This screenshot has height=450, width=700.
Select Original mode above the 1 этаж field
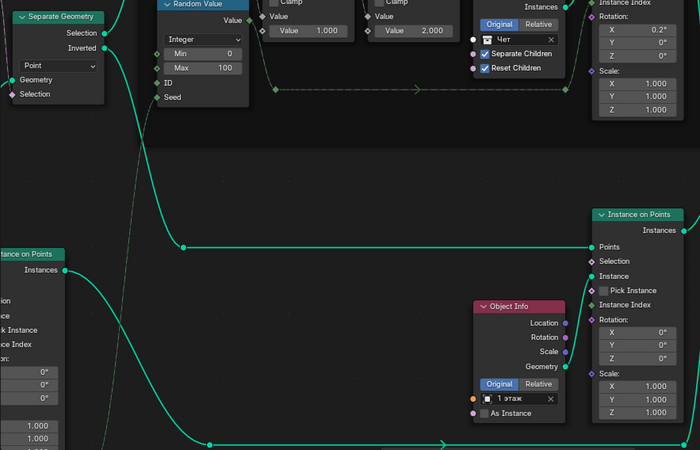[500, 384]
